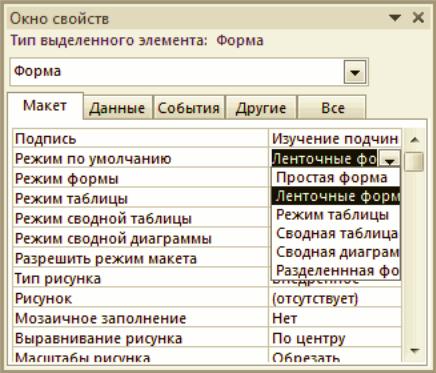Expand the Форма object selector dropdown
436x373 pixels.
click(355, 72)
